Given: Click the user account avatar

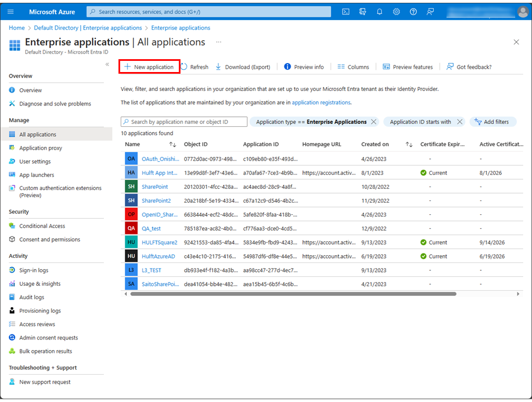Looking at the screenshot, I should 523,12.
